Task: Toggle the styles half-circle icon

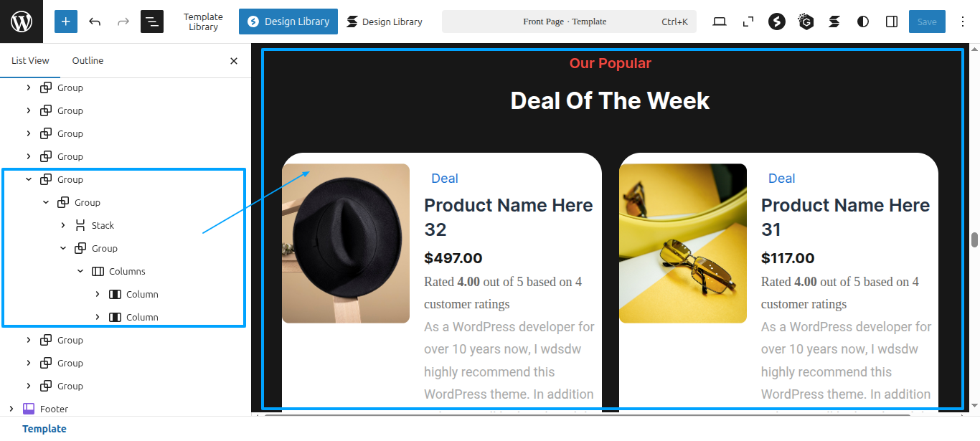Action: tap(863, 22)
